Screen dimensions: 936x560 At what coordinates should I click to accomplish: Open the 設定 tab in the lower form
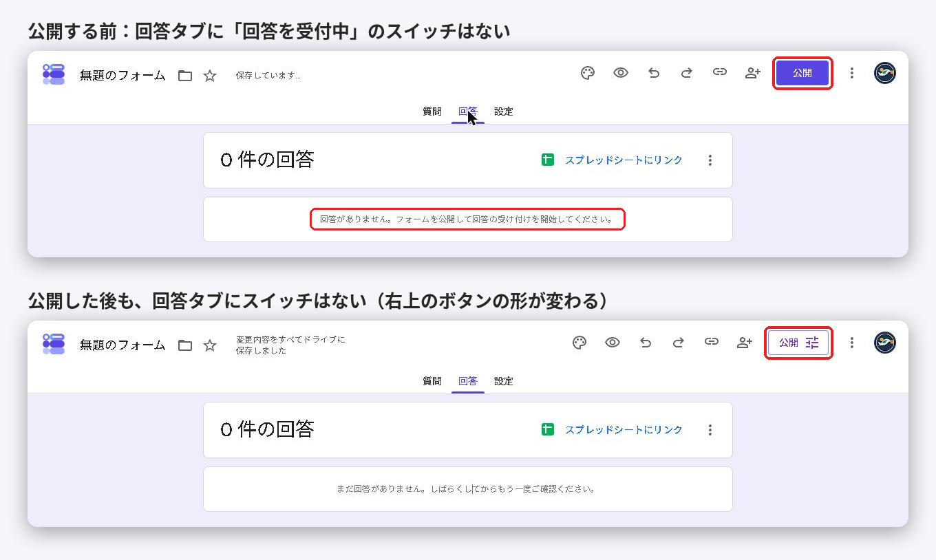(504, 381)
